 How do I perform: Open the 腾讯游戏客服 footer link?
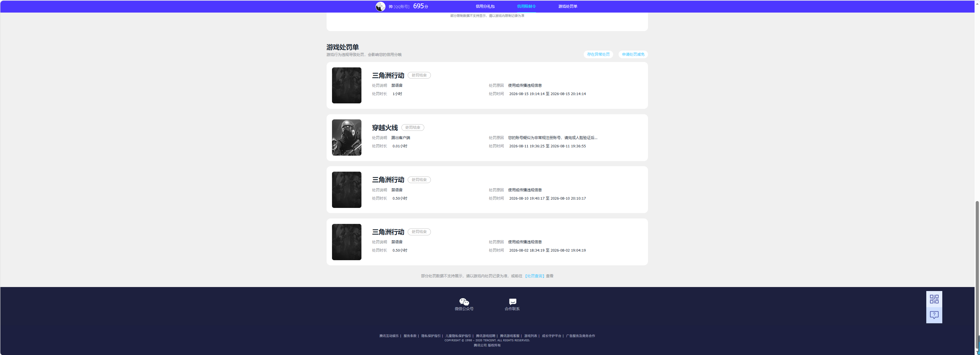(x=509, y=336)
